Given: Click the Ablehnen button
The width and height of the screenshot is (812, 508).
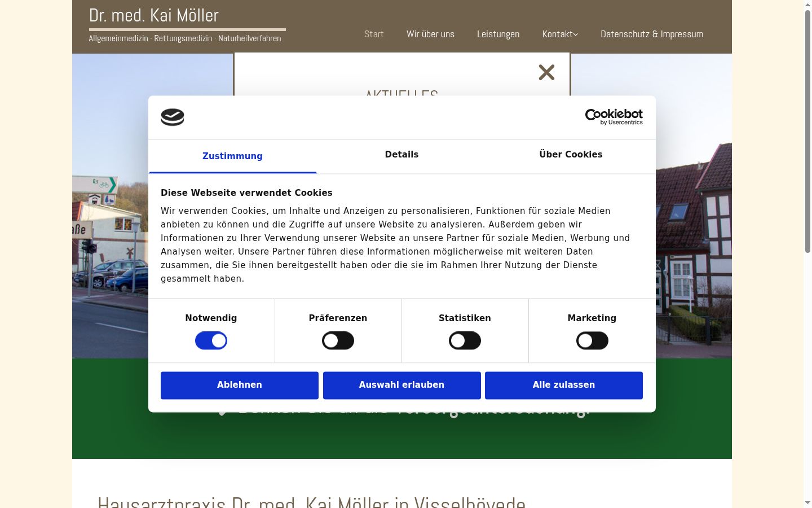Looking at the screenshot, I should [x=240, y=385].
